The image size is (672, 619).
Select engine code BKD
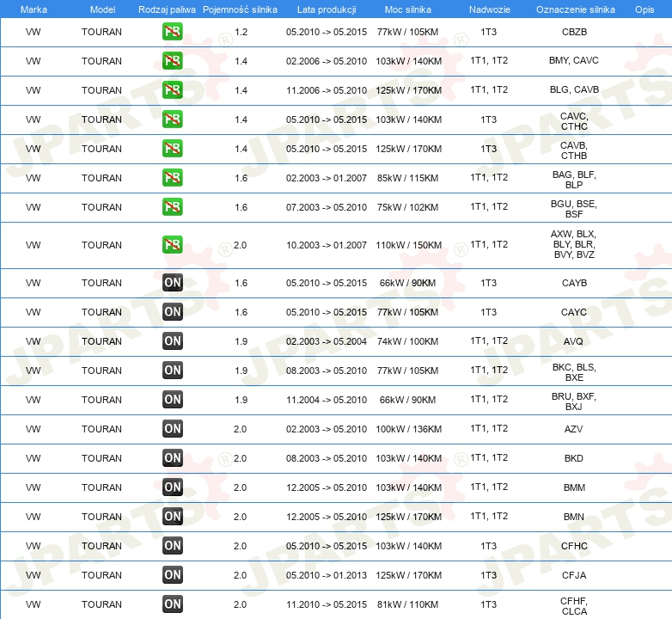coord(574,458)
